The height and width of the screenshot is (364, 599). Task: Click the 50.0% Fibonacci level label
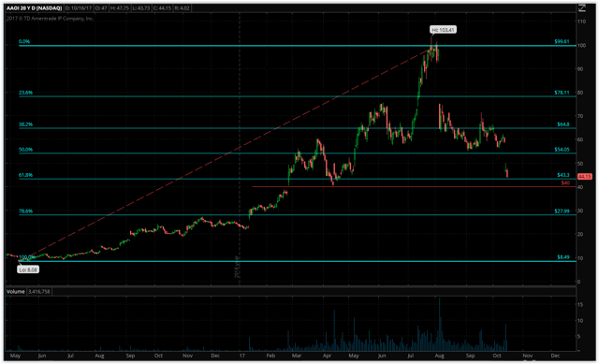[x=25, y=150]
